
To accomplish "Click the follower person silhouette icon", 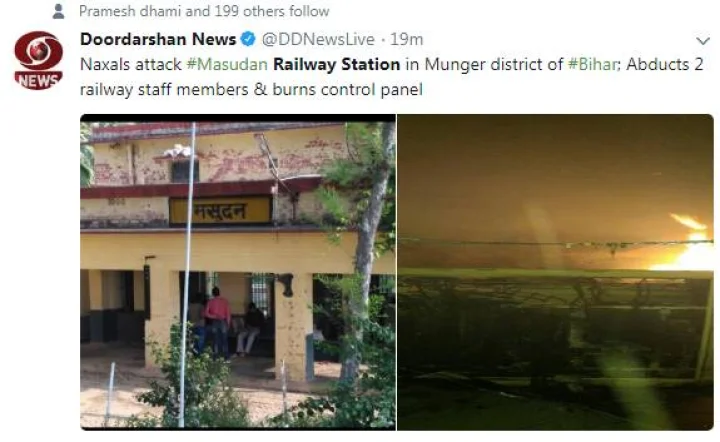I will click(x=58, y=11).
